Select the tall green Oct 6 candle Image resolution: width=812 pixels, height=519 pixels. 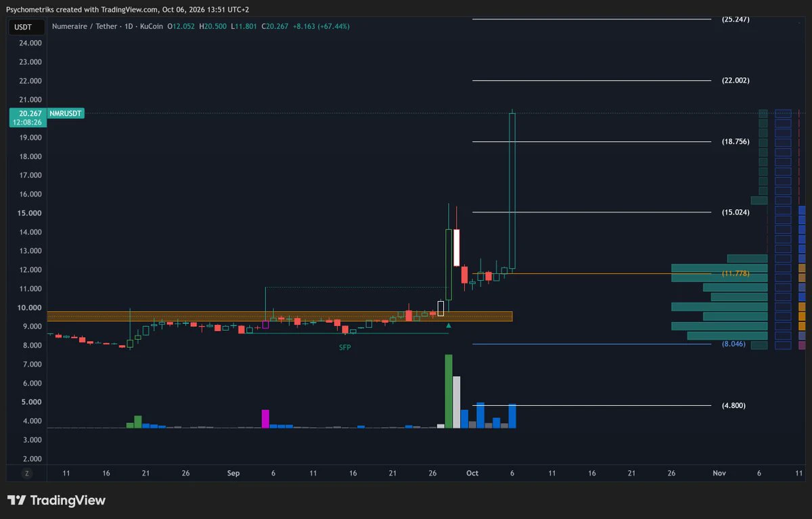(512, 191)
